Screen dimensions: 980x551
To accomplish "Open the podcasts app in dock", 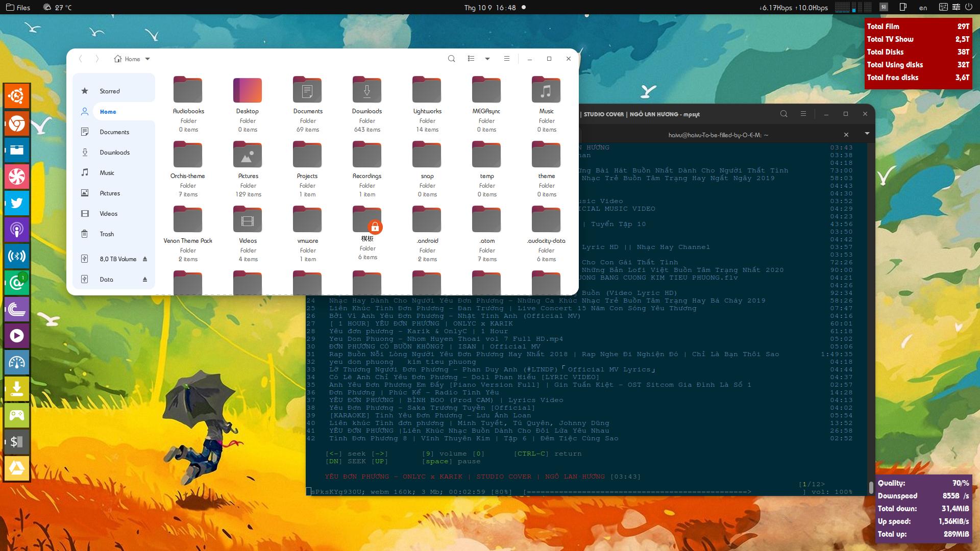I will (17, 230).
